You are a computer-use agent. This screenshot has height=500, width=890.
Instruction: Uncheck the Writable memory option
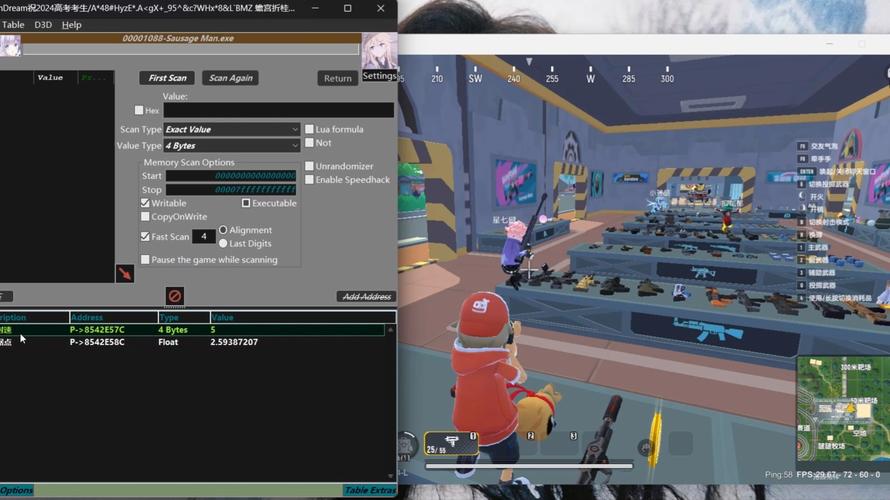145,203
